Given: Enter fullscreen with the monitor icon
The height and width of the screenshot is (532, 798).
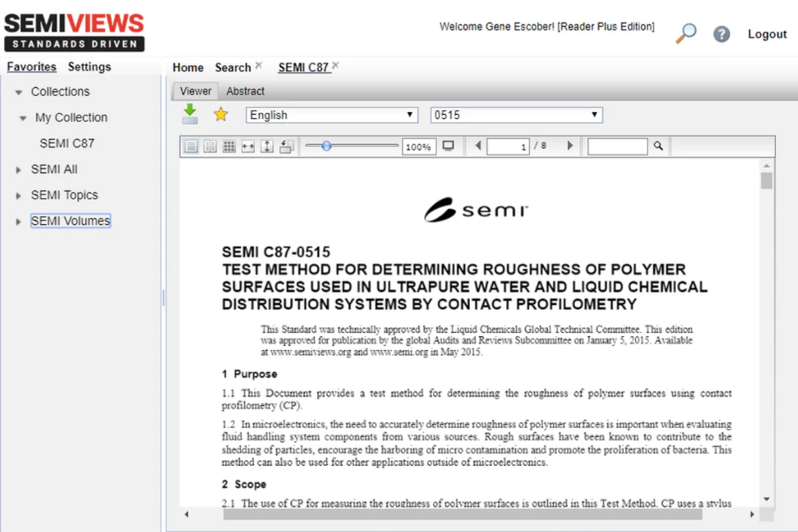Looking at the screenshot, I should click(448, 146).
